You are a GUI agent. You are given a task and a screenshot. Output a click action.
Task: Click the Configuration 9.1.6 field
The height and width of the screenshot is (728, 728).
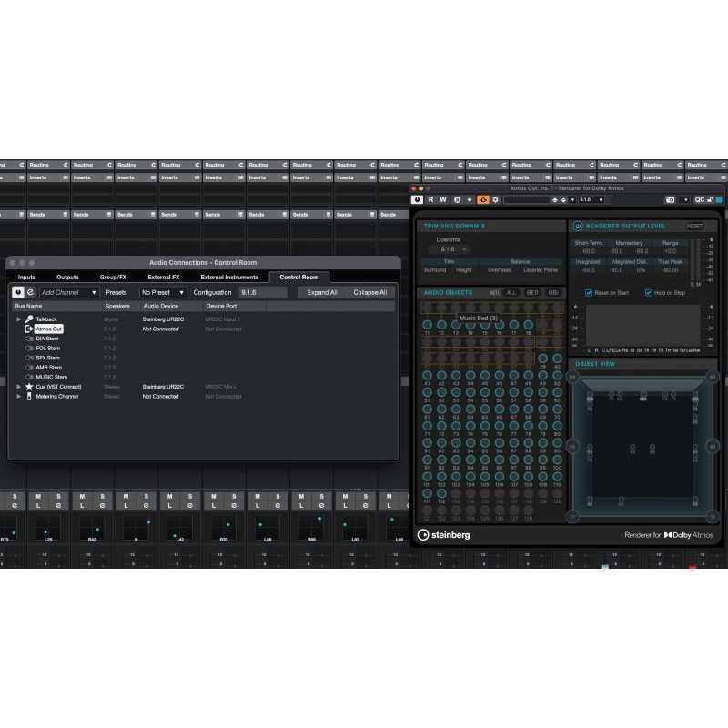(263, 292)
